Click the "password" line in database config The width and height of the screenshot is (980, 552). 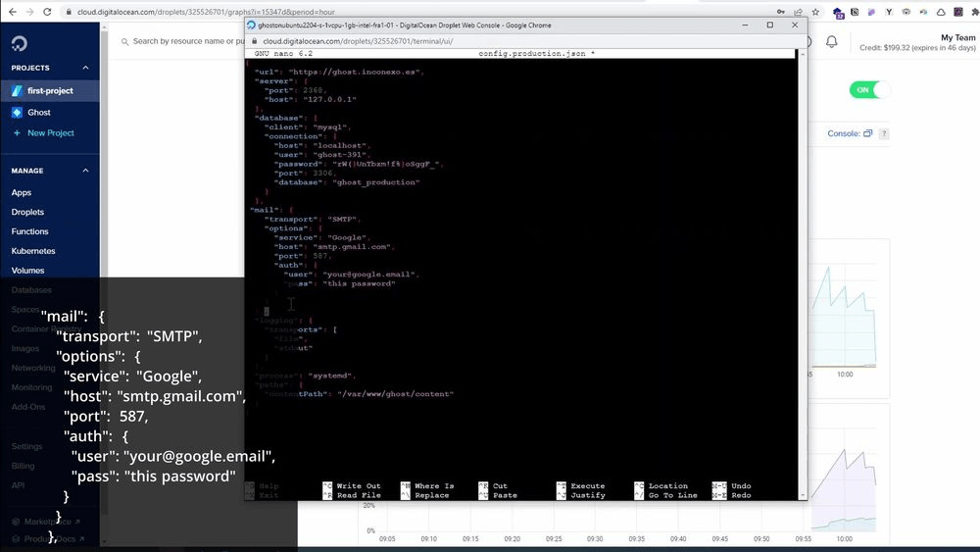(x=359, y=164)
